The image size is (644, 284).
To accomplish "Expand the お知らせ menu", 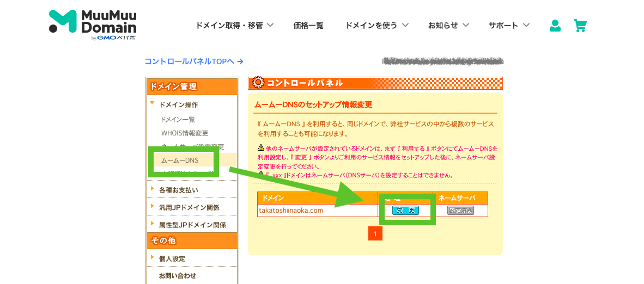I will pyautogui.click(x=448, y=26).
